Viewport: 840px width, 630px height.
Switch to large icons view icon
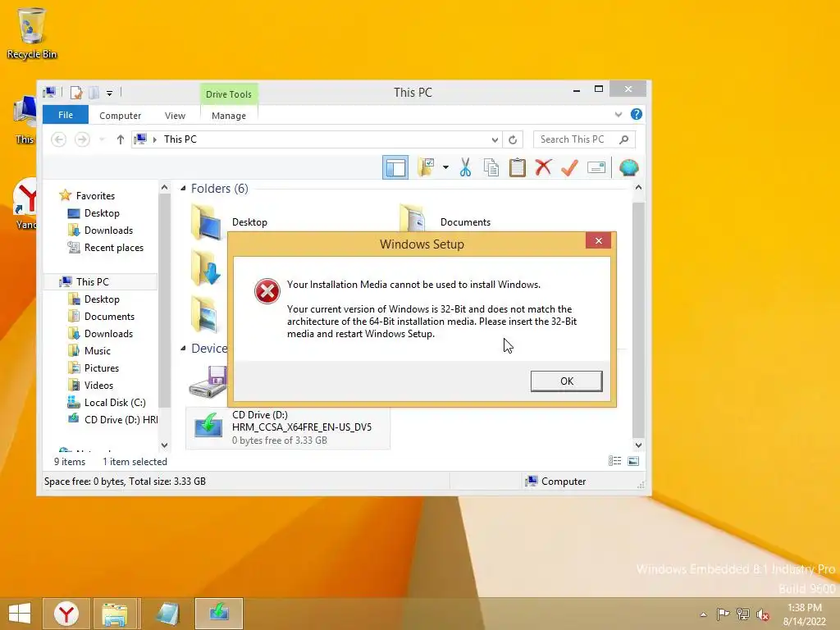[x=633, y=461]
